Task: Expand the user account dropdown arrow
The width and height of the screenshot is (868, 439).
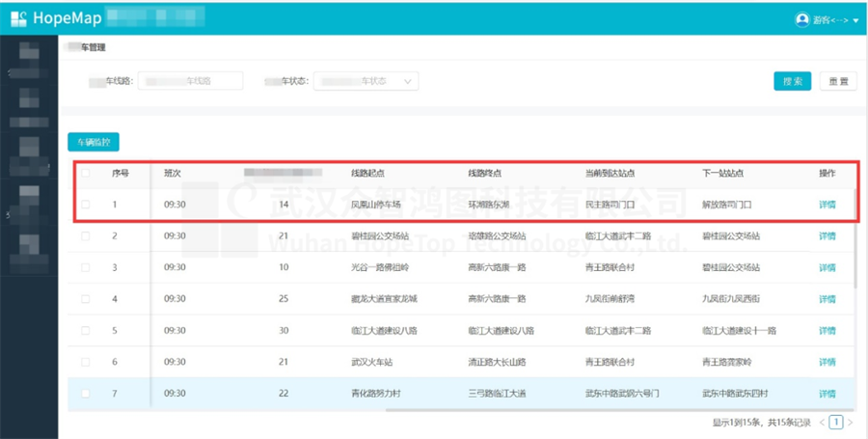Action: click(x=855, y=20)
